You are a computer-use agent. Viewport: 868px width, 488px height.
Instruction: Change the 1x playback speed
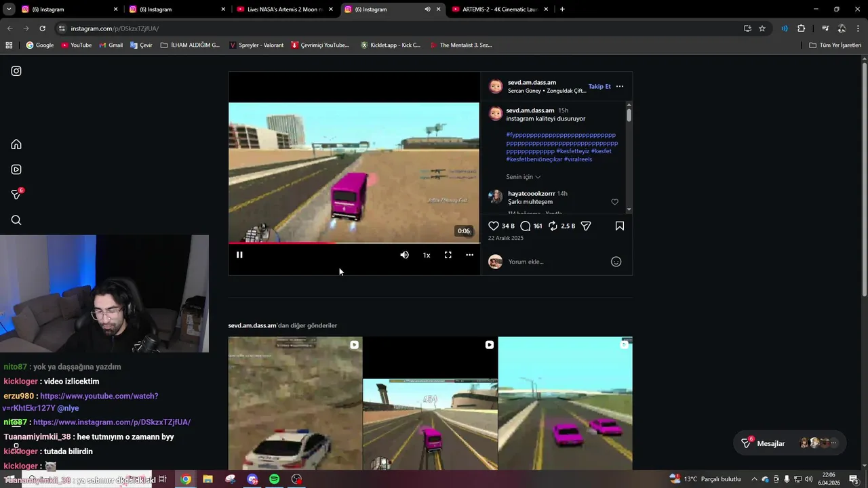427,255
